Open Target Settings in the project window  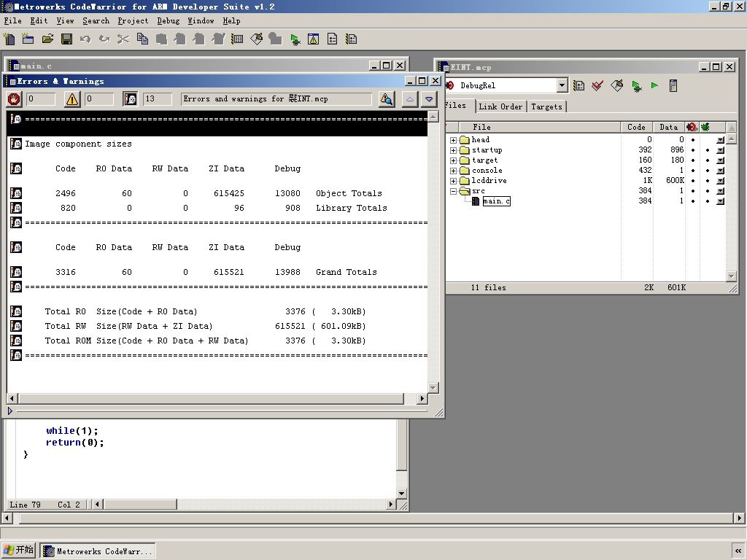click(578, 86)
